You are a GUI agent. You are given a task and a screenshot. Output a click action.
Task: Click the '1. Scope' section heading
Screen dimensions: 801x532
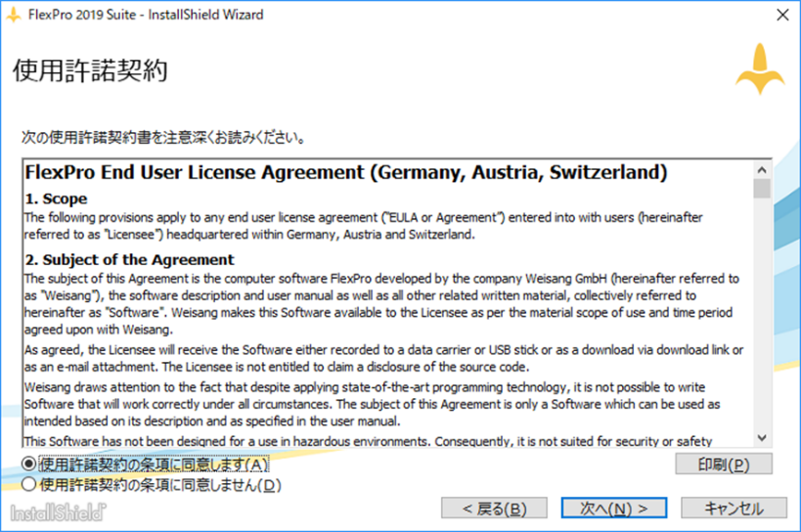coord(56,199)
